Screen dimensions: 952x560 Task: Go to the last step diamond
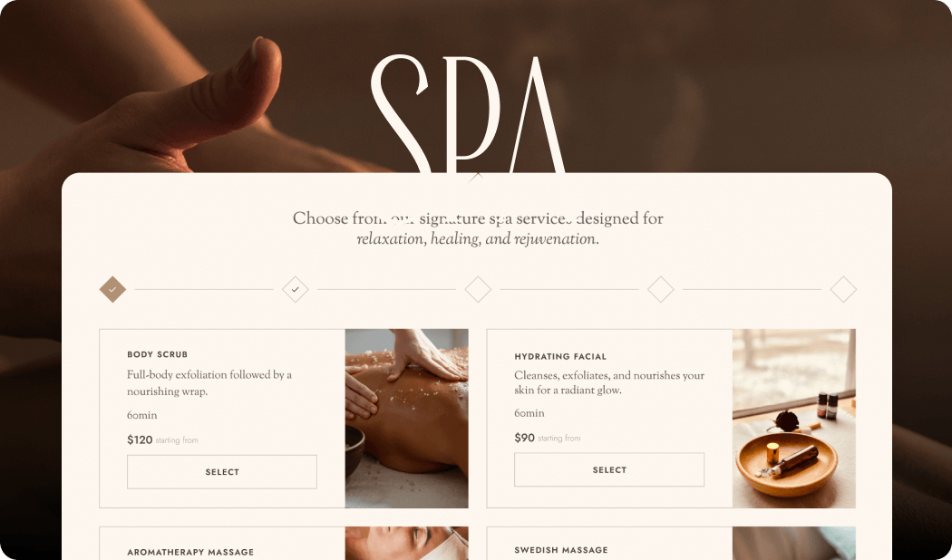[x=843, y=289]
